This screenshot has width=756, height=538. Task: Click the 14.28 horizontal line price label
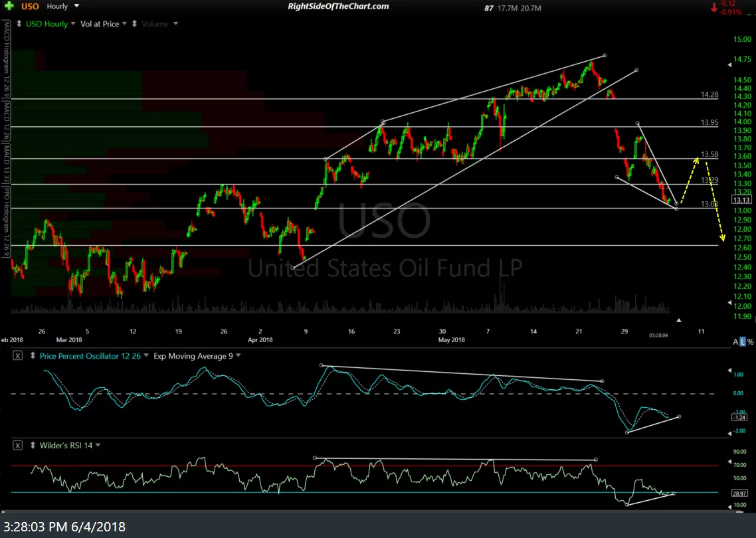tap(709, 95)
